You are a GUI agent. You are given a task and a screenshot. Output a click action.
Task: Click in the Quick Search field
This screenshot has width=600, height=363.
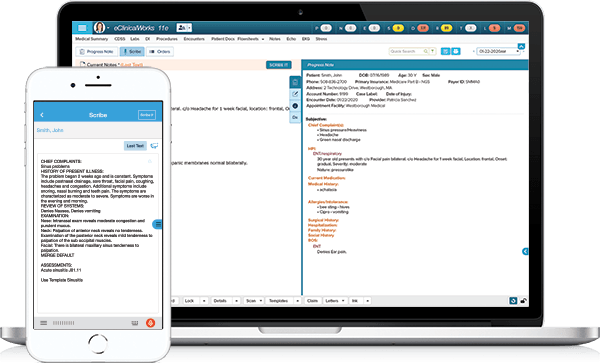(409, 51)
